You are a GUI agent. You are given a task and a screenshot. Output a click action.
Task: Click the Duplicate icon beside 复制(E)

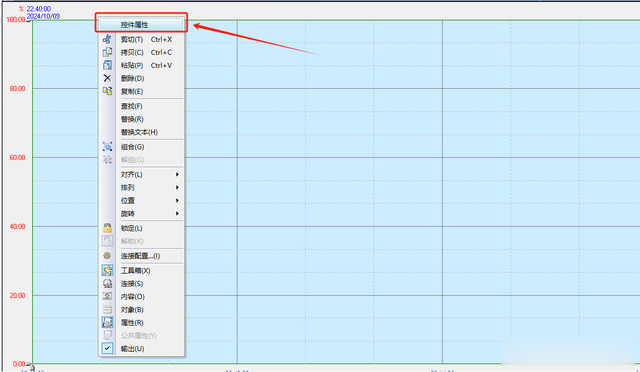107,91
